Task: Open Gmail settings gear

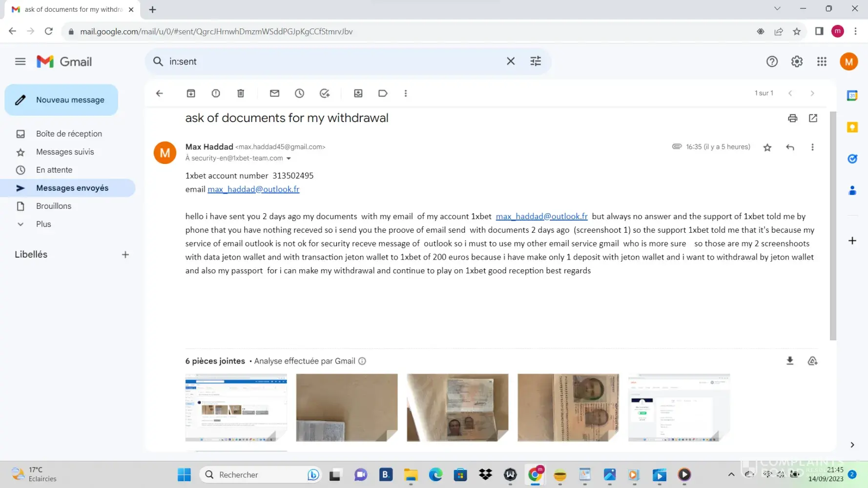Action: (797, 61)
